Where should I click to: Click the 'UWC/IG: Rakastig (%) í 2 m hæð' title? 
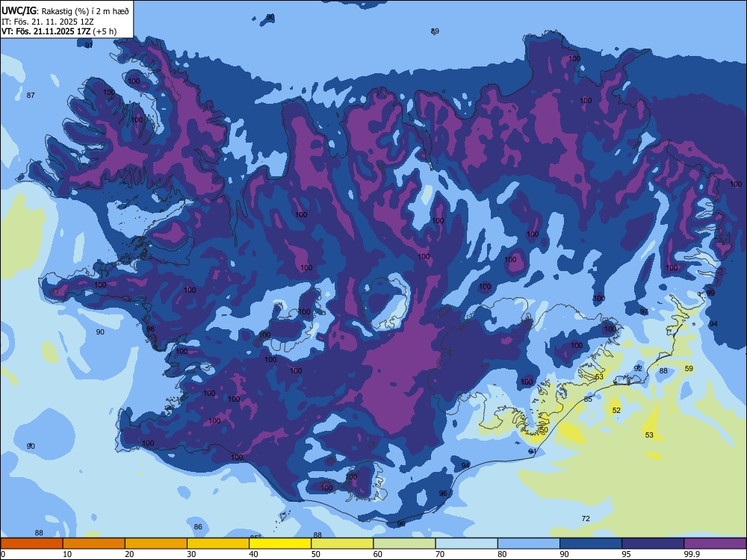(x=65, y=10)
